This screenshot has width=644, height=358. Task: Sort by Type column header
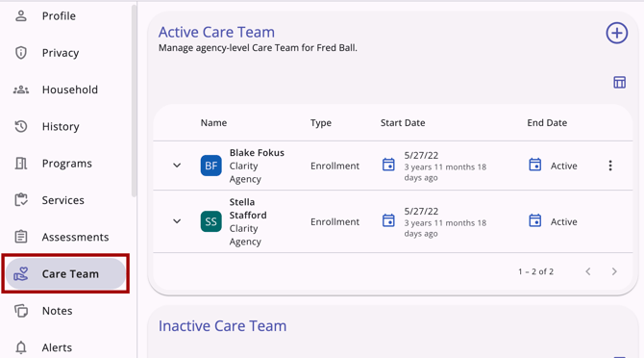click(321, 123)
